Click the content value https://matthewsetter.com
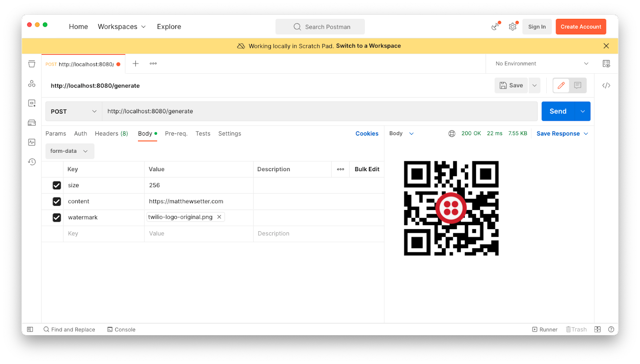Viewport: 640px width, 364px height. pyautogui.click(x=199, y=202)
